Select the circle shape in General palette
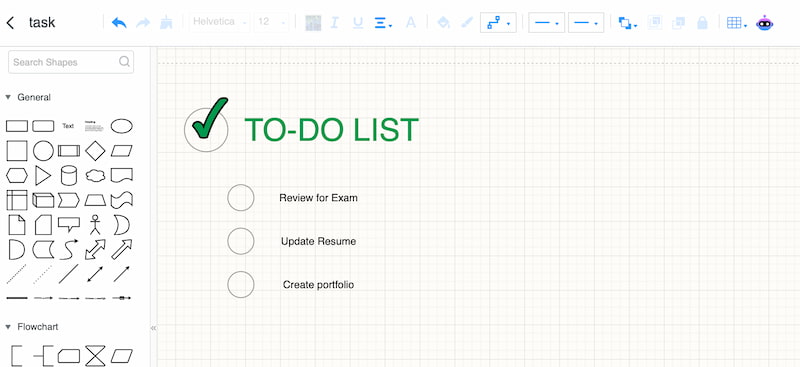Screen dimensions: 800x367 43,151
